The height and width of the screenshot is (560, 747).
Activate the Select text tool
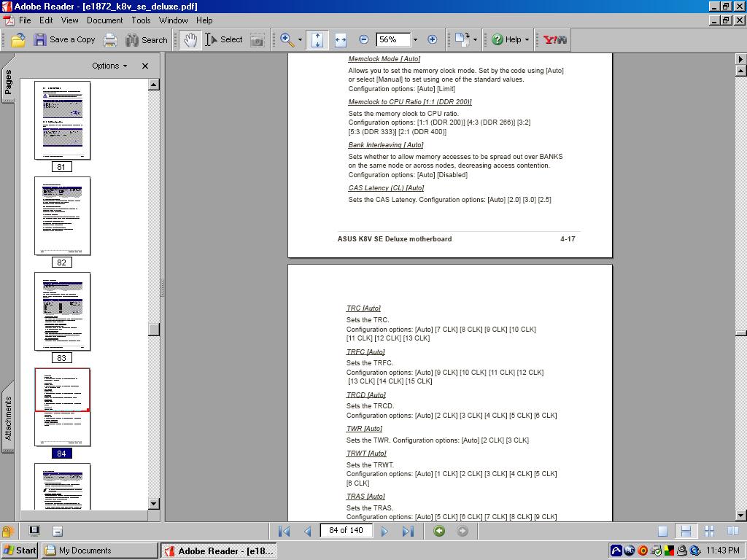[x=224, y=40]
